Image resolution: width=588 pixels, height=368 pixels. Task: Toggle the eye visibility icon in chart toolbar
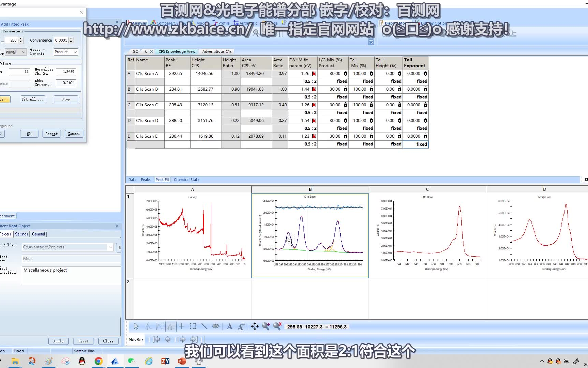tap(215, 326)
